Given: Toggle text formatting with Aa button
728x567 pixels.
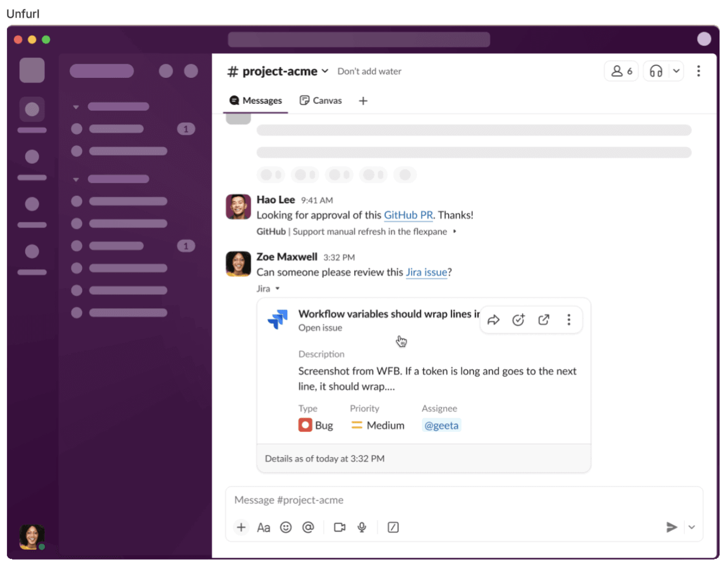Looking at the screenshot, I should click(x=263, y=527).
